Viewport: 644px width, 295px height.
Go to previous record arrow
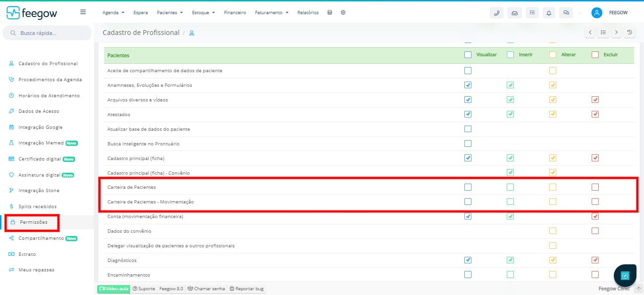tap(590, 33)
